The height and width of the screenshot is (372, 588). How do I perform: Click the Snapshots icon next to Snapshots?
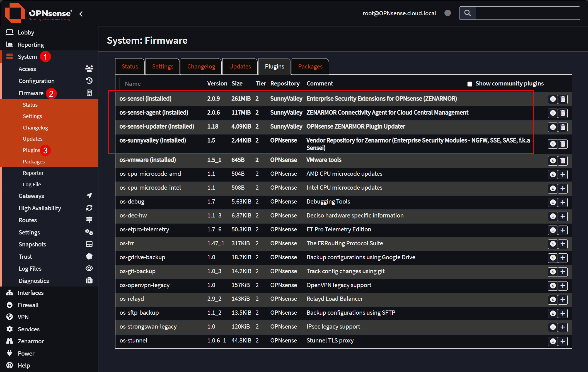tap(89, 244)
